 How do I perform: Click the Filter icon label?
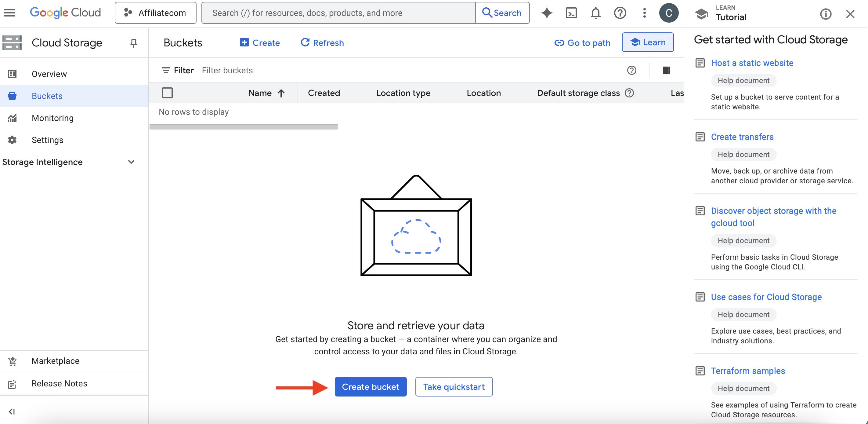tap(178, 70)
